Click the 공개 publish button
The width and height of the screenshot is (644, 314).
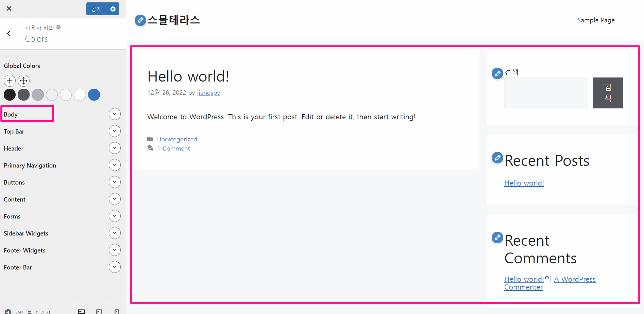(97, 9)
